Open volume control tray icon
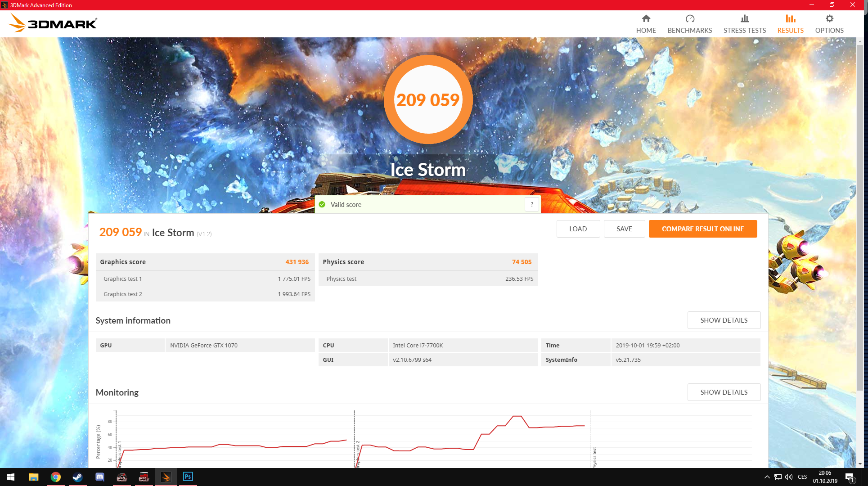This screenshot has height=486, width=868. coord(789,477)
